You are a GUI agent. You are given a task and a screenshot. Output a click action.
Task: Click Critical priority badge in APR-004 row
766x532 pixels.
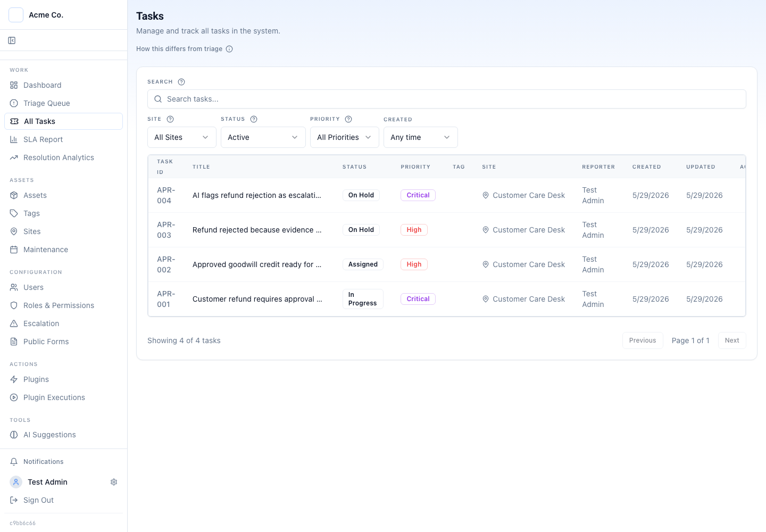coord(418,195)
